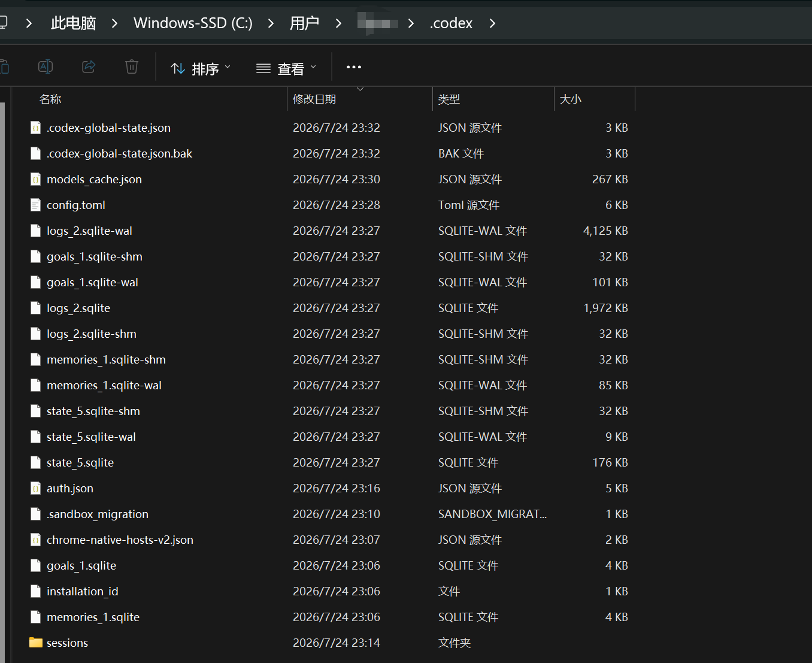This screenshot has height=663, width=812.
Task: Click the icon of config.toml
Action: coord(36,205)
